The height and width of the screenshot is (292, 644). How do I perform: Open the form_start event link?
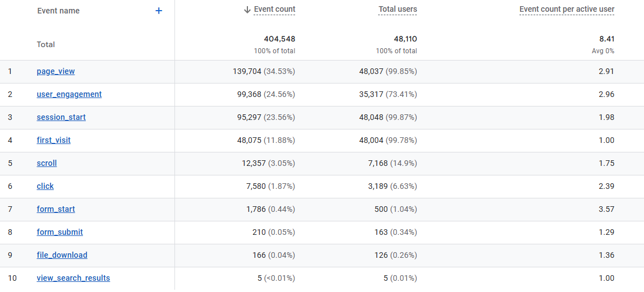(56, 210)
